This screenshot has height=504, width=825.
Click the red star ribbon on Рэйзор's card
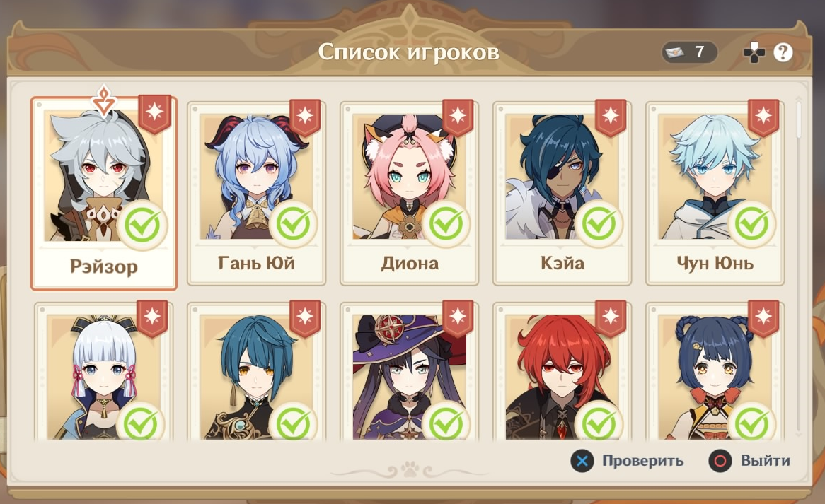pyautogui.click(x=155, y=114)
